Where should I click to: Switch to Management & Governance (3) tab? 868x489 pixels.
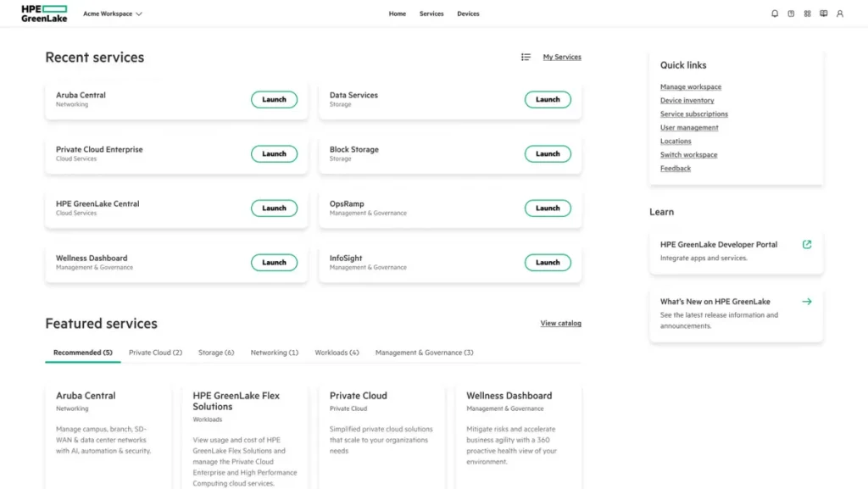(424, 353)
